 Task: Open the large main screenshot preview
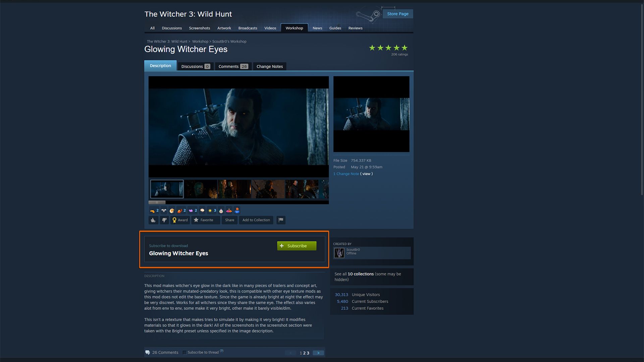point(238,127)
